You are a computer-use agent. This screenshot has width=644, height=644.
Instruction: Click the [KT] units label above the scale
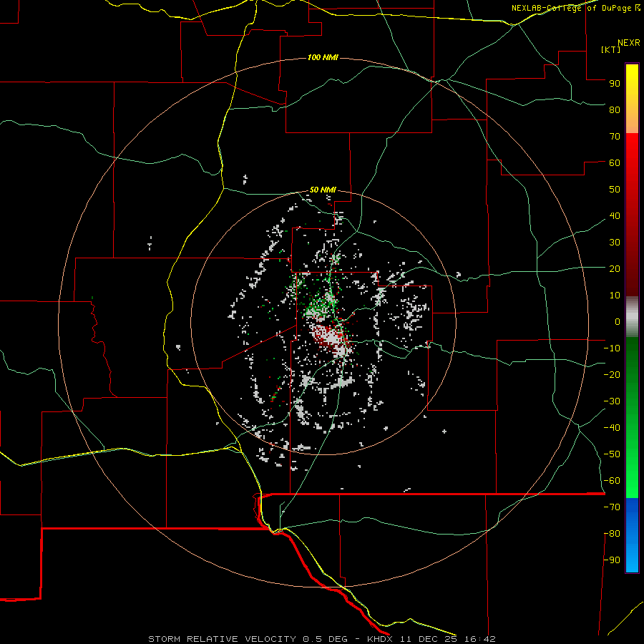click(611, 49)
